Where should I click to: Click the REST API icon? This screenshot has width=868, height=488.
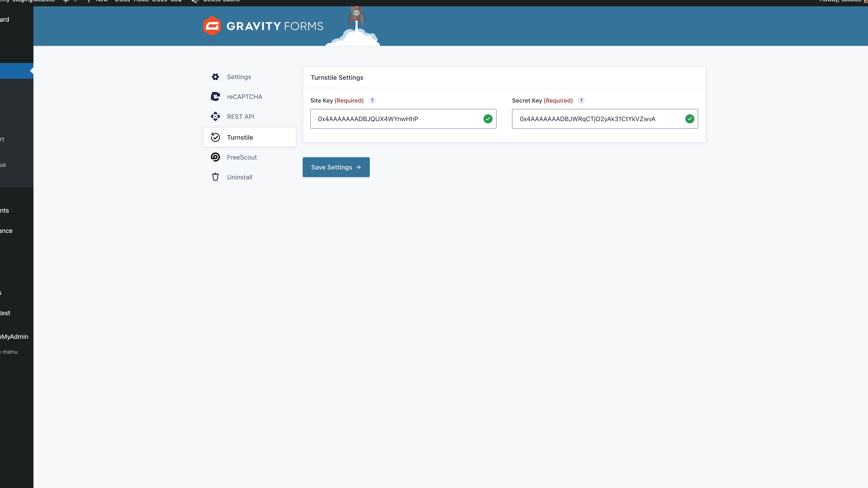(x=215, y=117)
